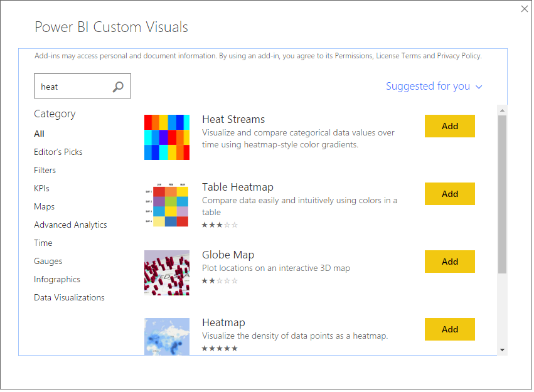The image size is (534, 392).
Task: Open the Heatmap title link
Action: click(224, 322)
